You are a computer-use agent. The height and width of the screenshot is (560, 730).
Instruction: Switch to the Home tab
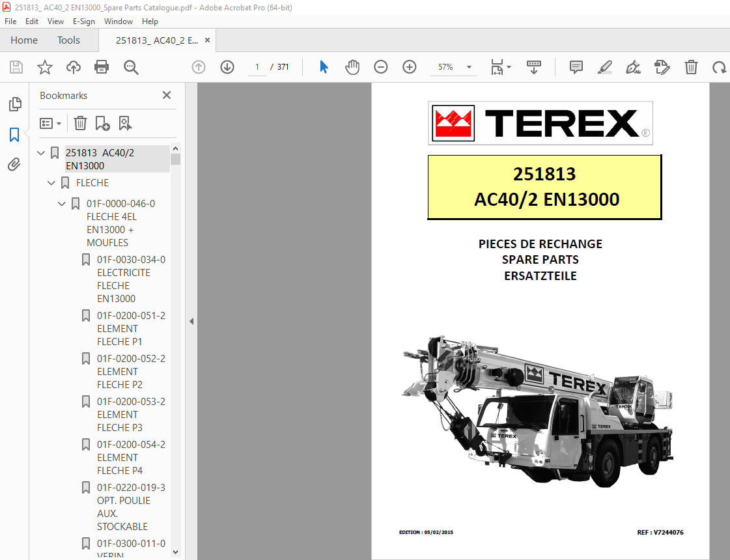coord(24,40)
